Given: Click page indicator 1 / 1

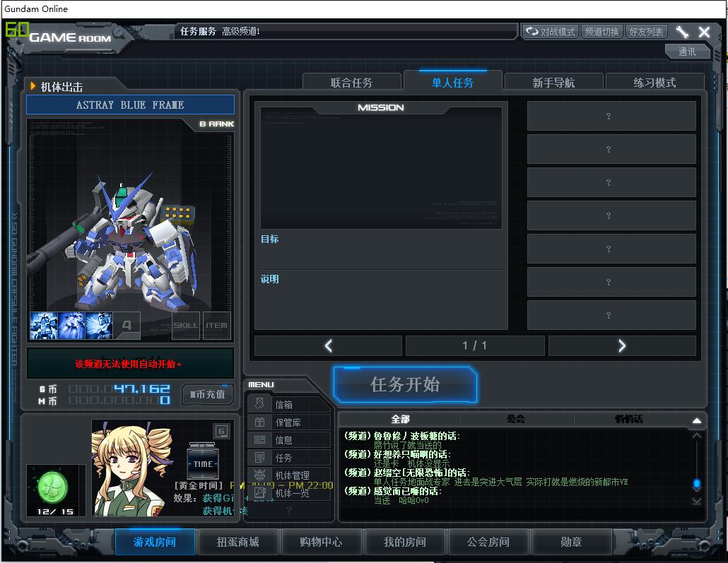Looking at the screenshot, I should click(x=475, y=346).
